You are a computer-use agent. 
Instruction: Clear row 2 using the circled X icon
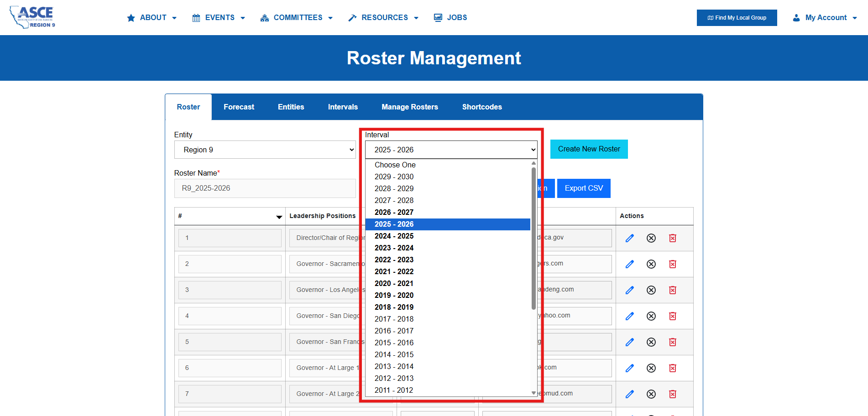click(651, 264)
